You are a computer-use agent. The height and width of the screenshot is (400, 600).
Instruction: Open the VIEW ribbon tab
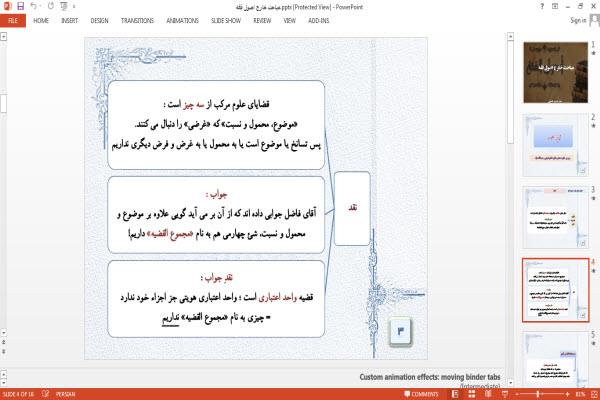click(x=290, y=21)
